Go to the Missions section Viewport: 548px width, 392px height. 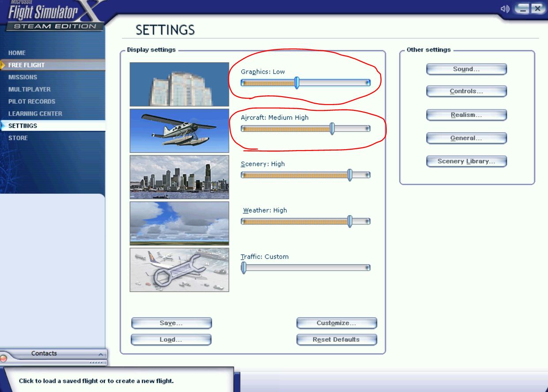pos(23,77)
